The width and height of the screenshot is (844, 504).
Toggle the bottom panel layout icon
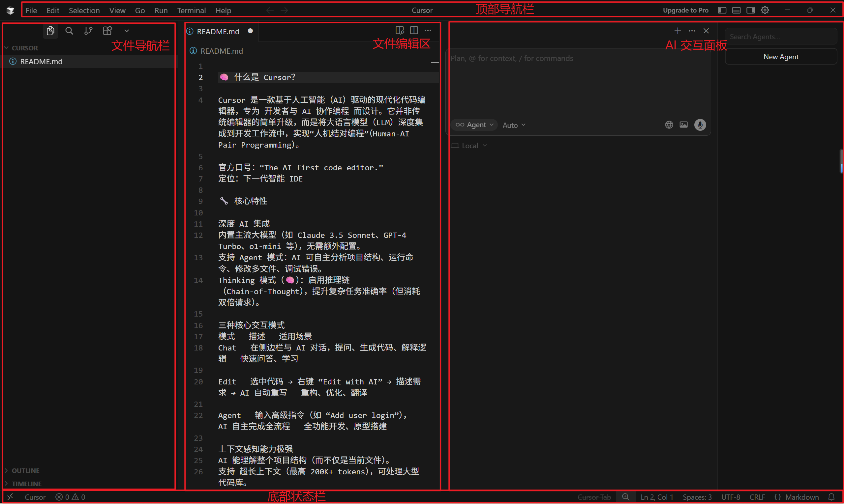pos(736,10)
